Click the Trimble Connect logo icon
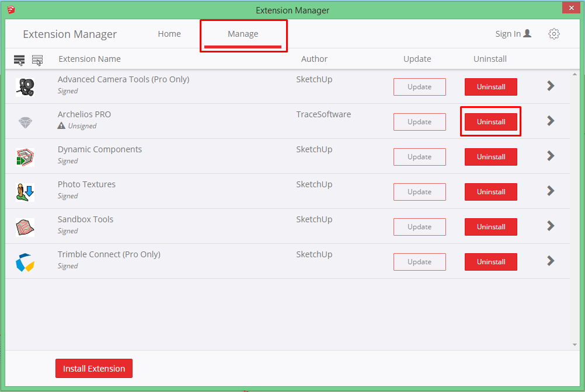Image resolution: width=585 pixels, height=392 pixels. 25,262
